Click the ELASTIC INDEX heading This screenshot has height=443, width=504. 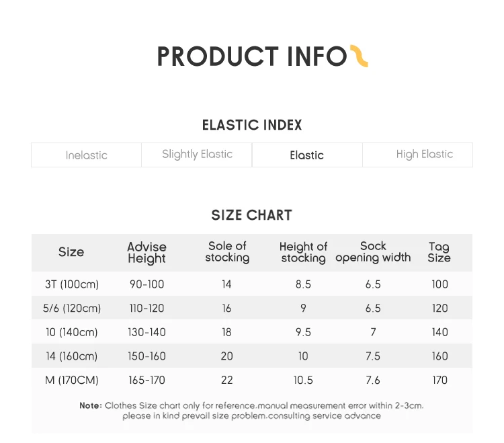coord(252,125)
